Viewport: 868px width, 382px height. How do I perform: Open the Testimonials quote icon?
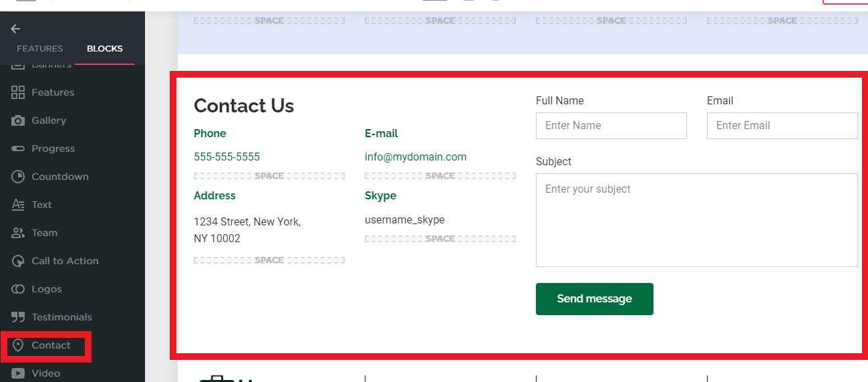click(18, 317)
